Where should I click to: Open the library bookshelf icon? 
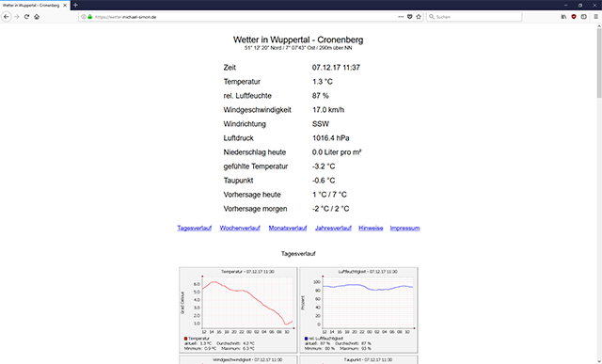pos(563,17)
